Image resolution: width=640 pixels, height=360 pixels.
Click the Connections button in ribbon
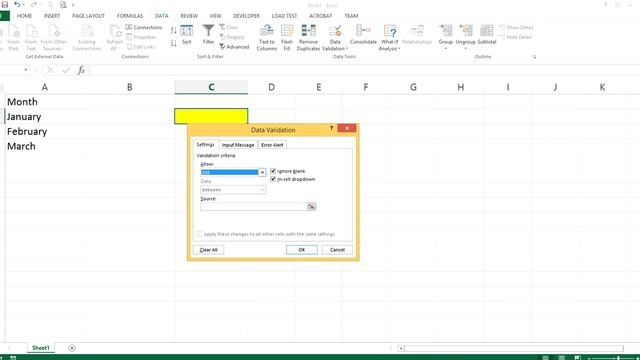(x=144, y=27)
